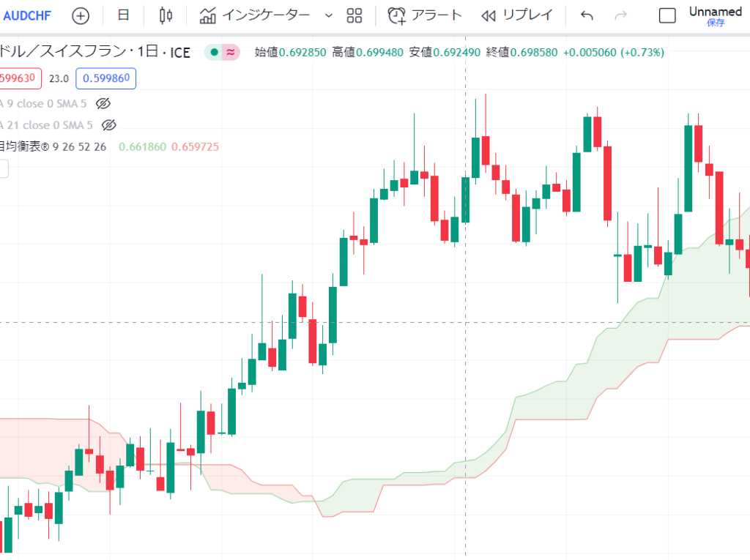This screenshot has width=750, height=560.
Task: Click the 終値 0.698580 close value
Action: point(521,52)
